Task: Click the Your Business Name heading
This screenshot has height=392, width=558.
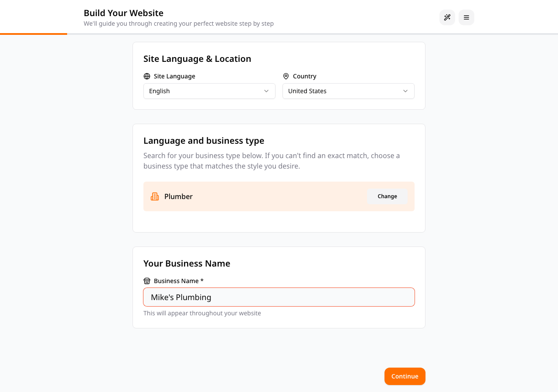Action: point(187,264)
